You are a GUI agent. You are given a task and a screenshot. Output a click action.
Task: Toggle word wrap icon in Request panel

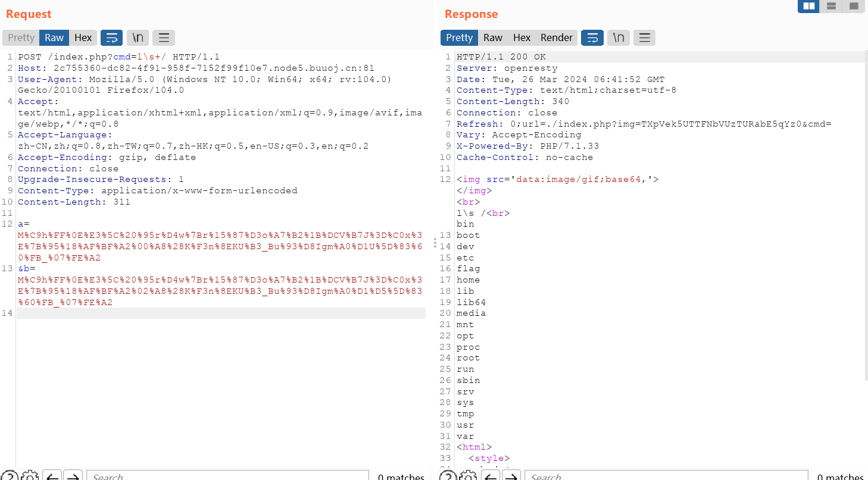[111, 38]
